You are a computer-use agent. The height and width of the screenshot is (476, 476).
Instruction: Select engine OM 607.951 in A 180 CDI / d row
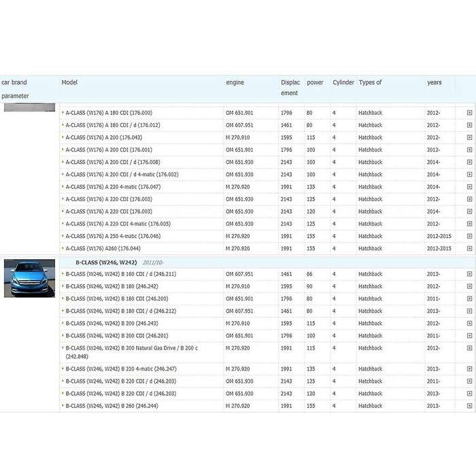pos(239,125)
